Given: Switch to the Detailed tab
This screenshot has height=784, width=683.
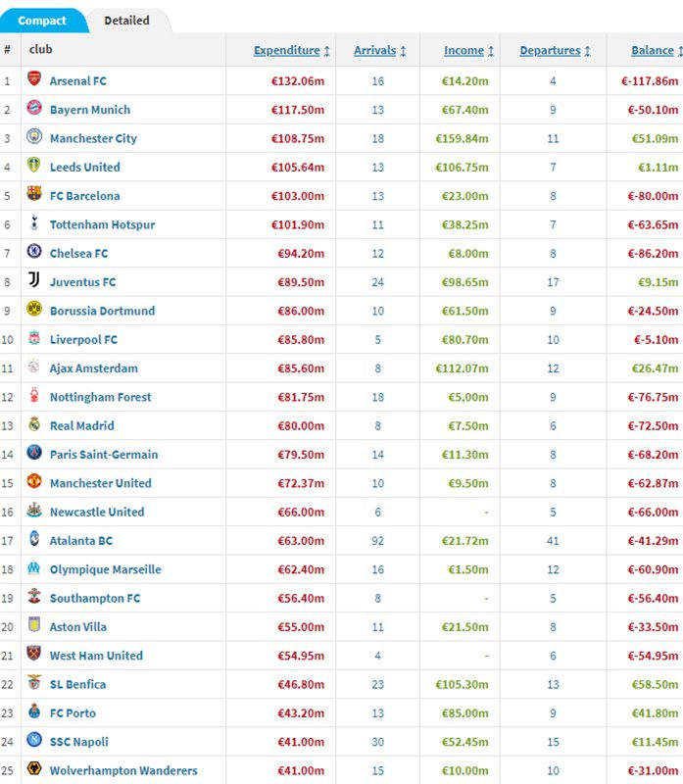Looking at the screenshot, I should click(x=126, y=21).
